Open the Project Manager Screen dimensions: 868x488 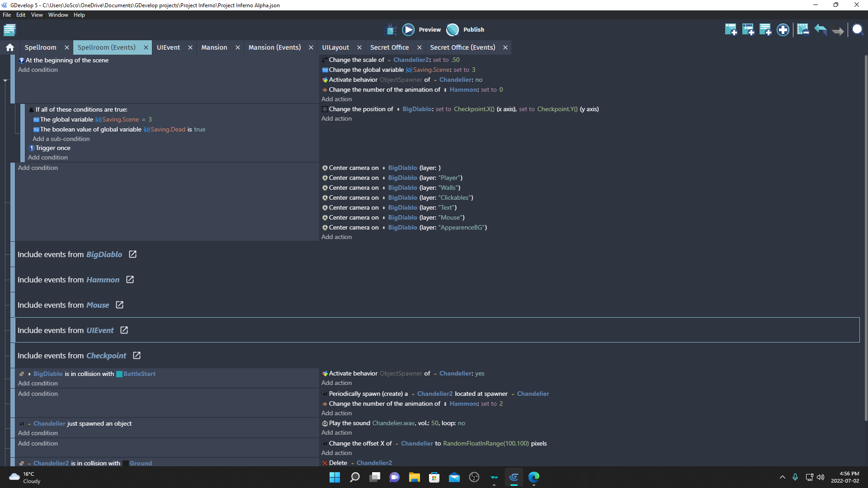pos(9,30)
